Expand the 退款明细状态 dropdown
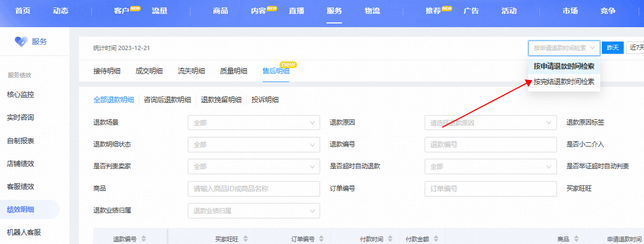The height and width of the screenshot is (244, 644). (x=254, y=144)
